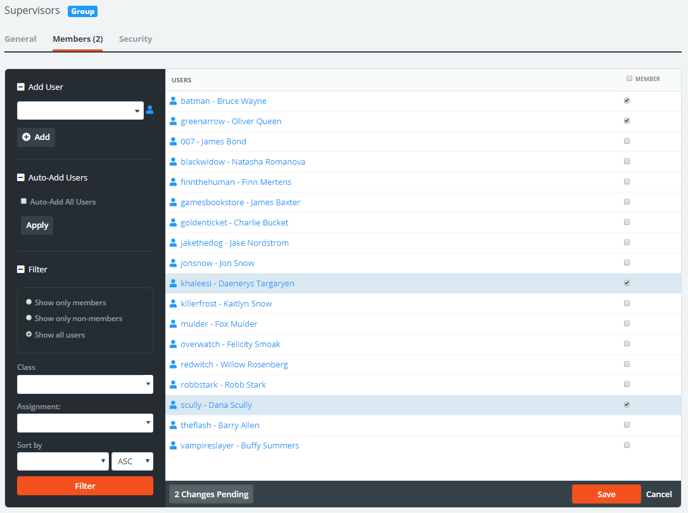Open the Class dropdown
This screenshot has width=688, height=513.
[x=85, y=384]
